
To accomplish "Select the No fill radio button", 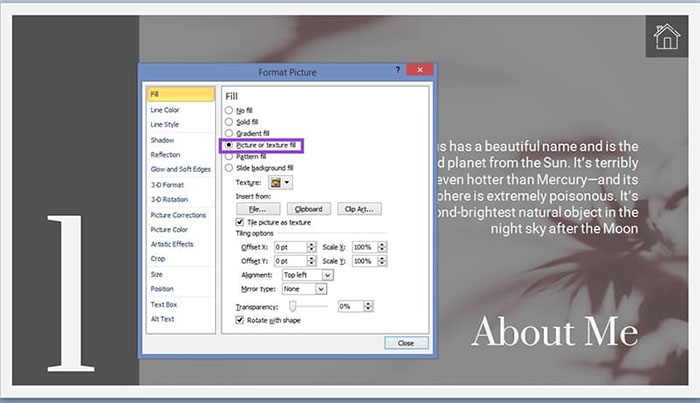I will pyautogui.click(x=229, y=110).
